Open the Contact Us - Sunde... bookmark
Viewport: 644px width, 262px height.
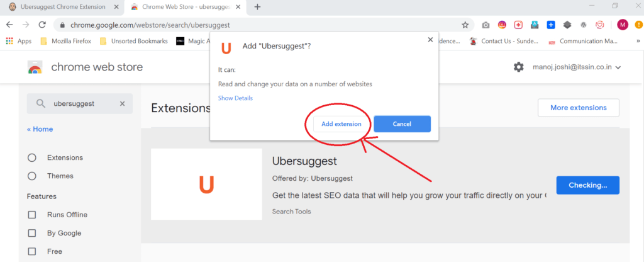504,41
